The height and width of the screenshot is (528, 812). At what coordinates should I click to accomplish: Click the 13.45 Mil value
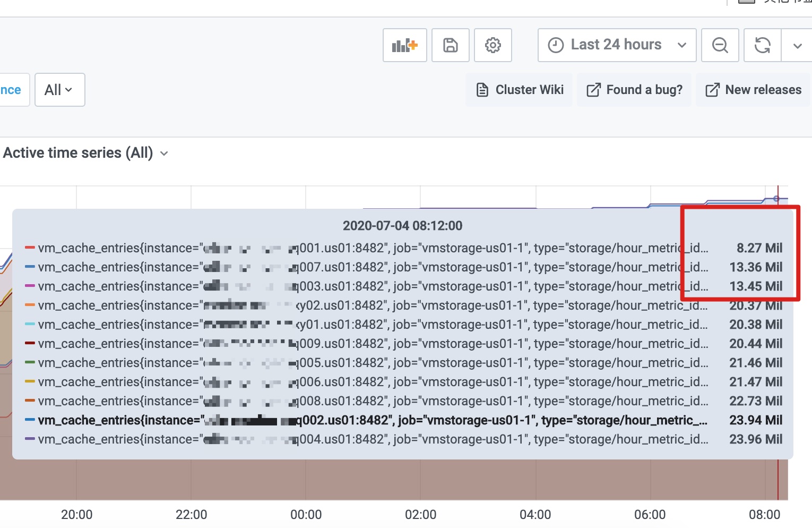click(756, 286)
